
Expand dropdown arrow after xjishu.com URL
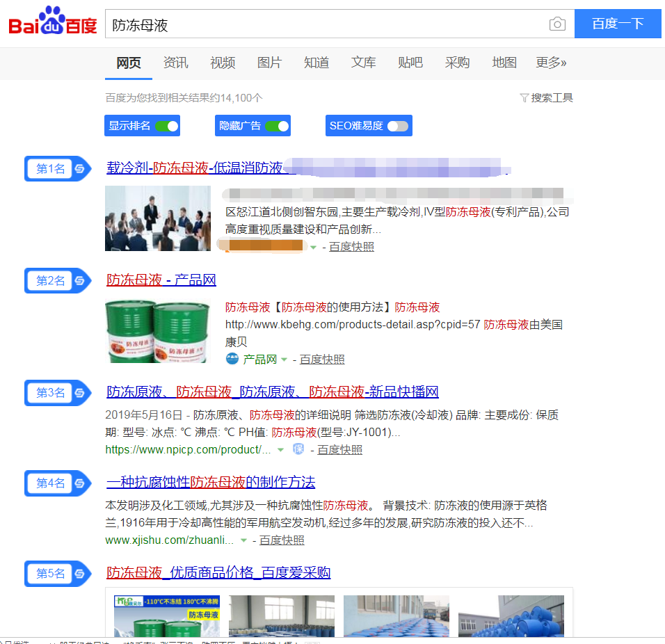click(244, 540)
